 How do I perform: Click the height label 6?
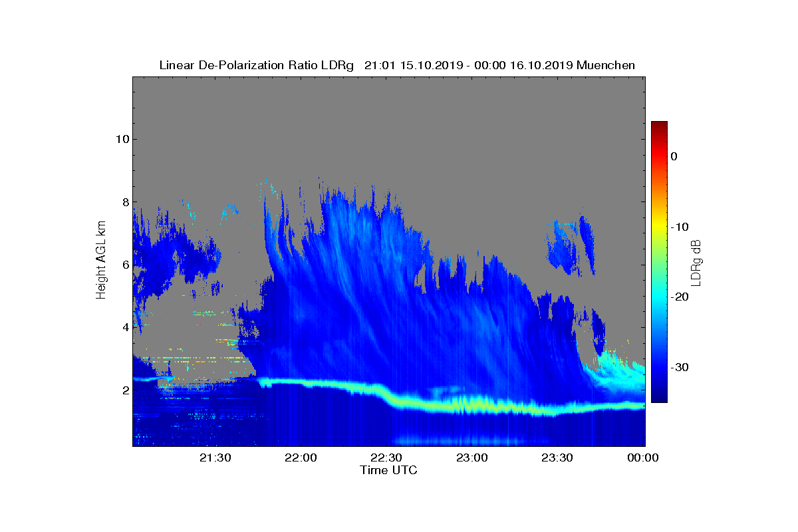[124, 265]
